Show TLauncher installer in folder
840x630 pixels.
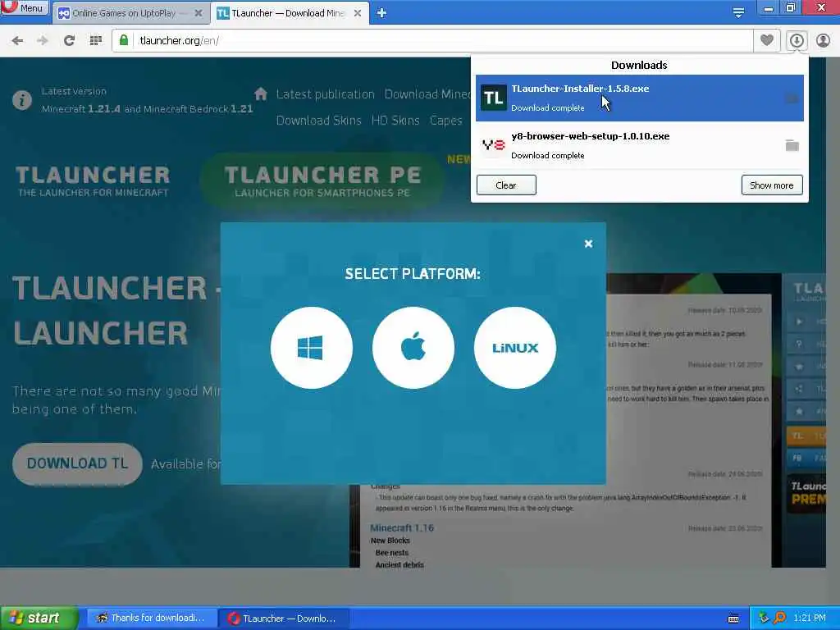coord(792,98)
